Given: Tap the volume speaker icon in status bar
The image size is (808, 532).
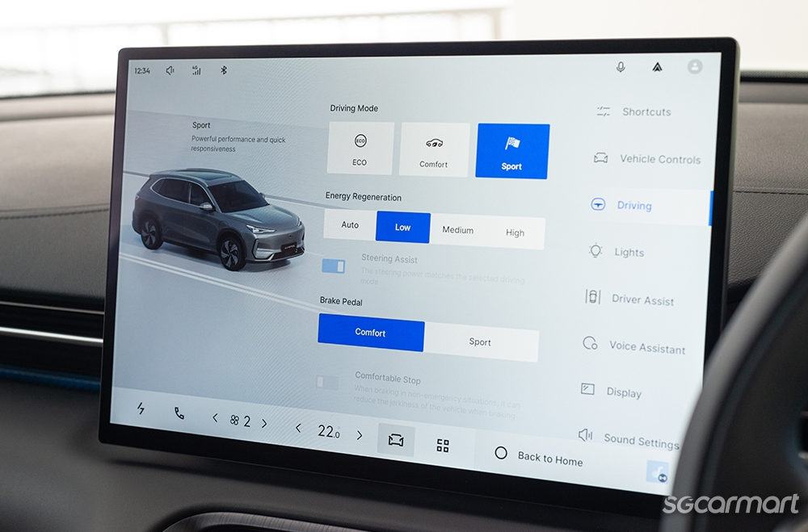Looking at the screenshot, I should click(170, 70).
